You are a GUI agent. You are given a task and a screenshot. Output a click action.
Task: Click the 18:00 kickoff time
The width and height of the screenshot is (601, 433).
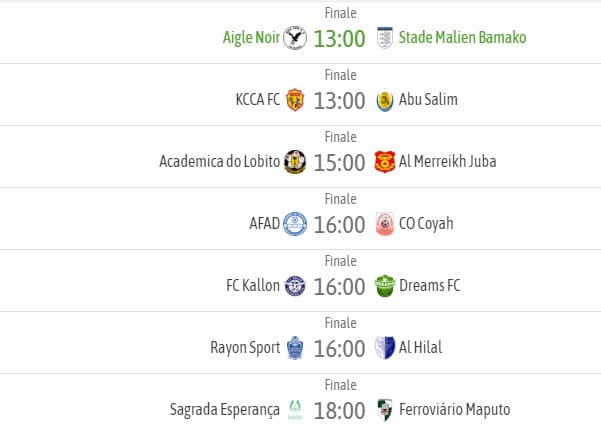pos(339,411)
